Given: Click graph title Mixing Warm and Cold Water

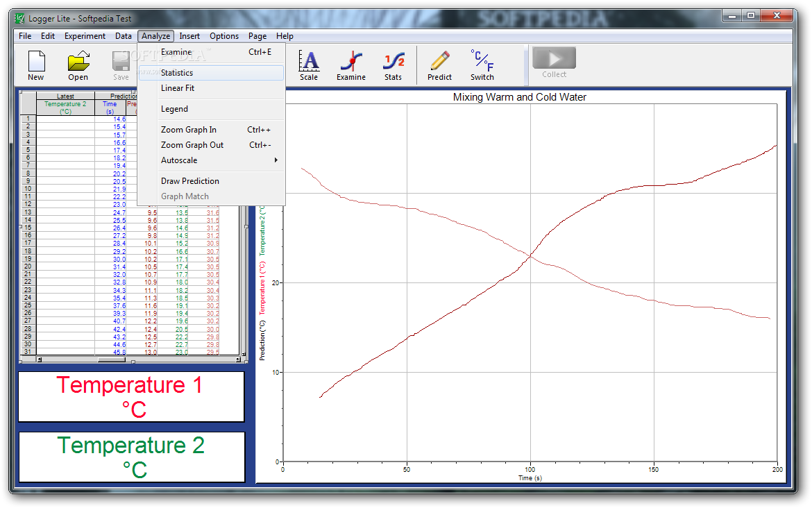Looking at the screenshot, I should point(519,97).
